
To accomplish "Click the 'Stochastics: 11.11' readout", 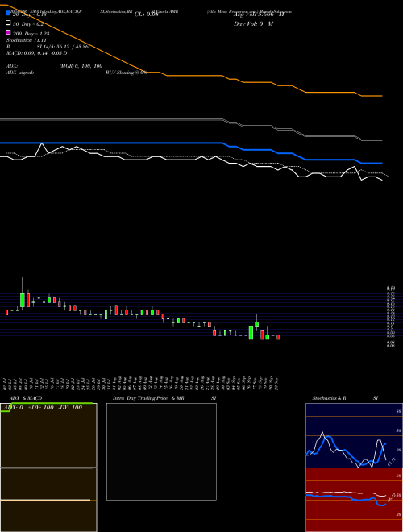I will 26,40.
